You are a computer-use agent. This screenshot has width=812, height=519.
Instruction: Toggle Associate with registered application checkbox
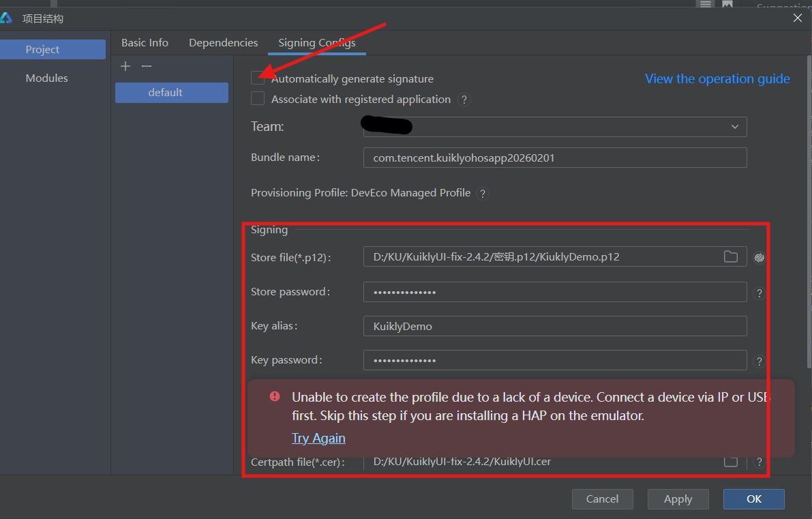coord(258,98)
